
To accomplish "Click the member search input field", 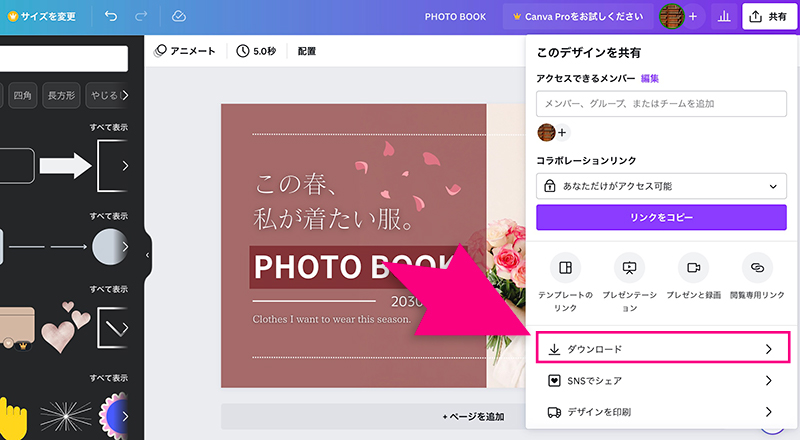I will pos(662,103).
